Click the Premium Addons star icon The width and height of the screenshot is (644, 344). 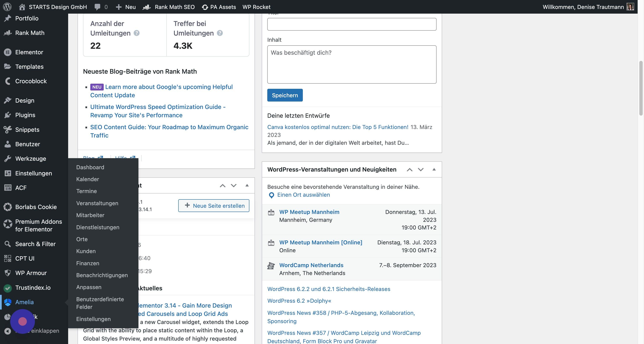tap(8, 224)
